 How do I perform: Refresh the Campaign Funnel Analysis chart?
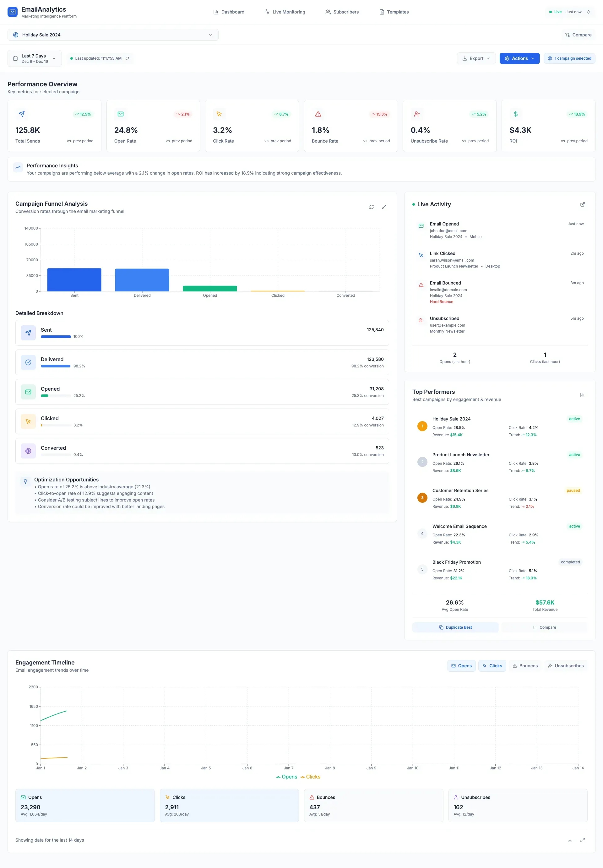372,207
